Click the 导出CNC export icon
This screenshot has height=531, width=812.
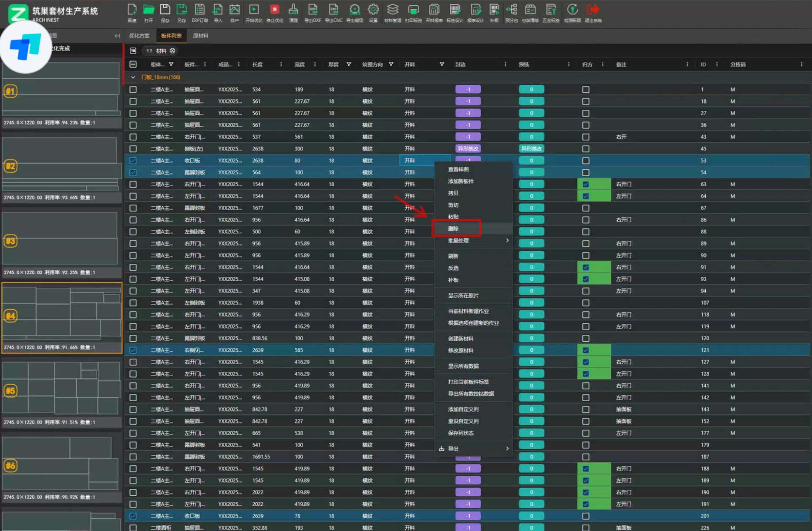click(x=333, y=10)
